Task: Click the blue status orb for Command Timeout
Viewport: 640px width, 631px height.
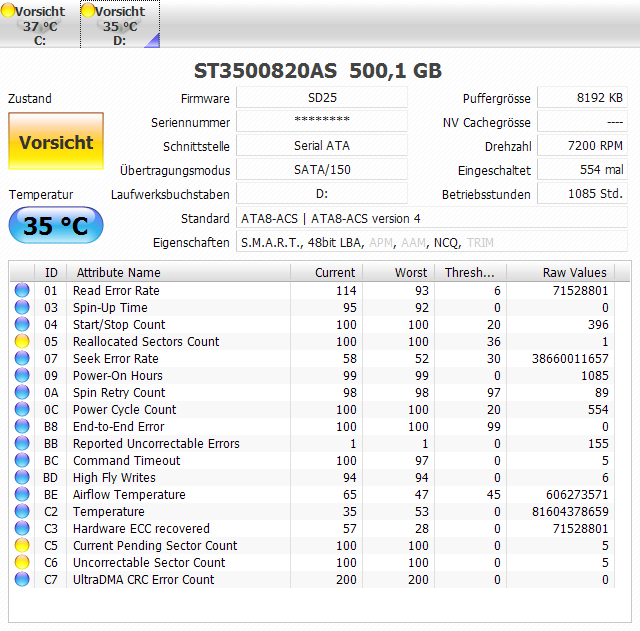Action: (22, 460)
